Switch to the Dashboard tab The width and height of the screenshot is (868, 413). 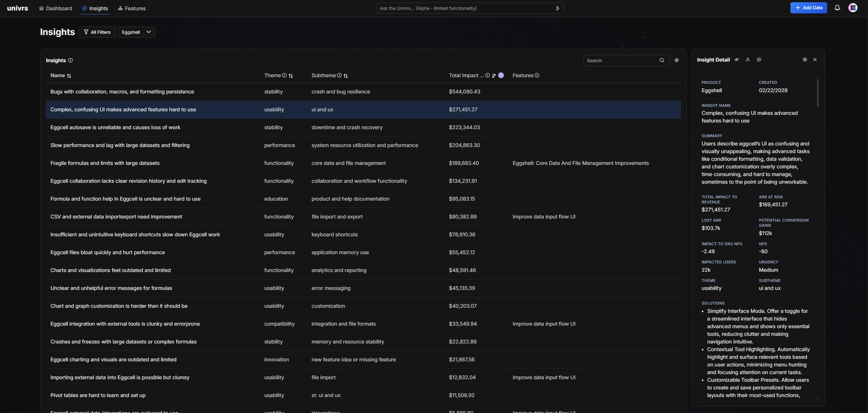tap(56, 8)
